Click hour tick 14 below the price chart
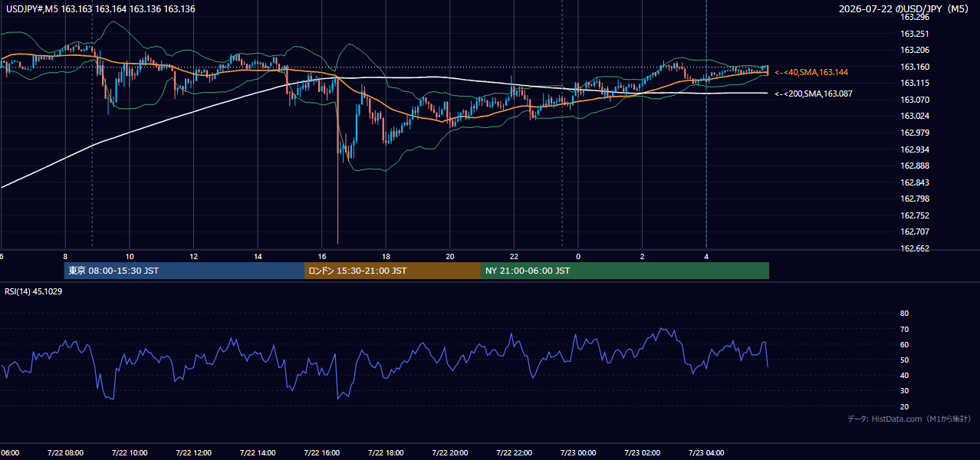 258,257
